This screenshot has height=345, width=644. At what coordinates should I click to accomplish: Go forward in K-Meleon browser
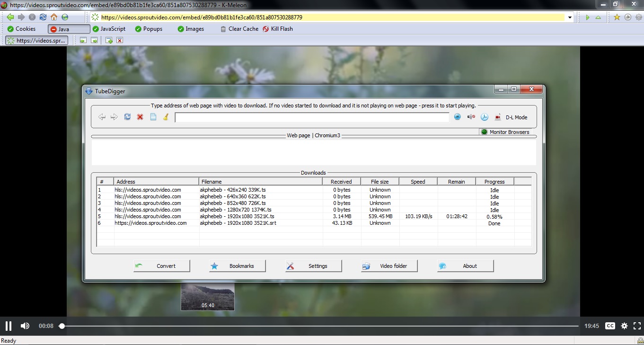(x=21, y=17)
